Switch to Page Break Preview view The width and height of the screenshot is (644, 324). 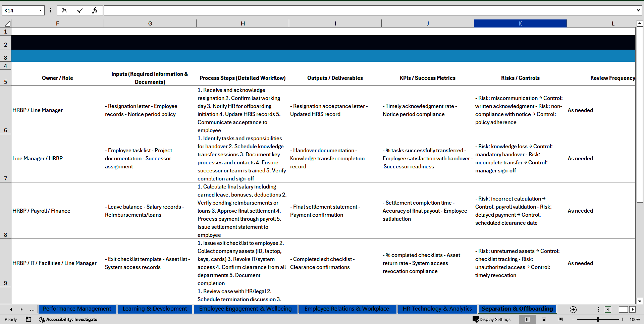click(561, 319)
